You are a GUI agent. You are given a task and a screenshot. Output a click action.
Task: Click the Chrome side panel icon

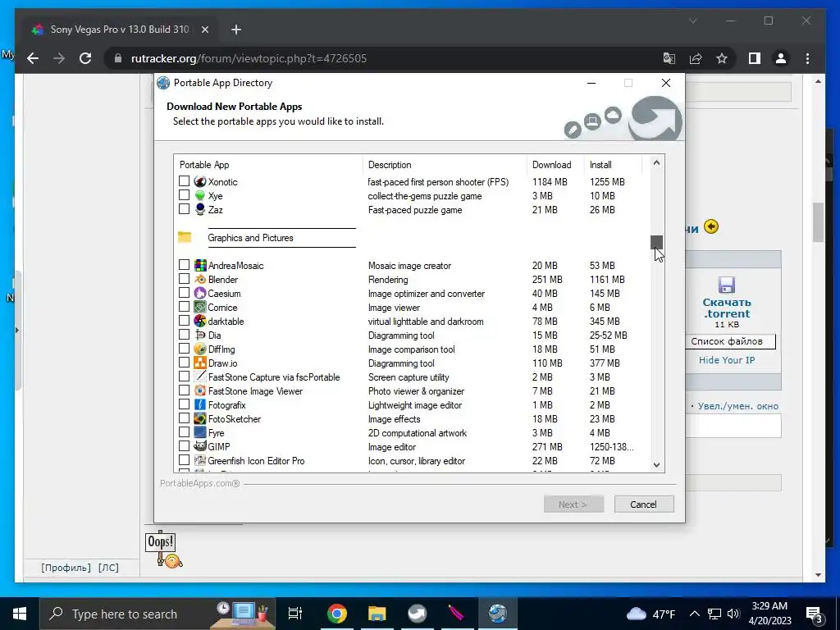[755, 58]
